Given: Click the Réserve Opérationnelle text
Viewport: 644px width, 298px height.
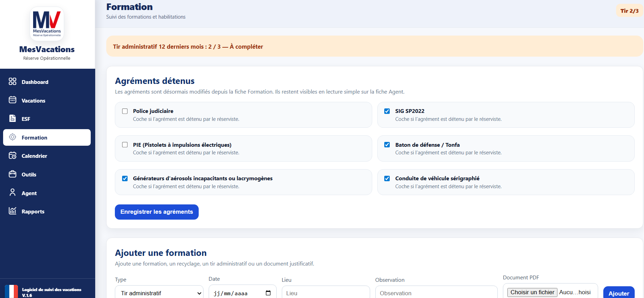Looking at the screenshot, I should pyautogui.click(x=47, y=58).
